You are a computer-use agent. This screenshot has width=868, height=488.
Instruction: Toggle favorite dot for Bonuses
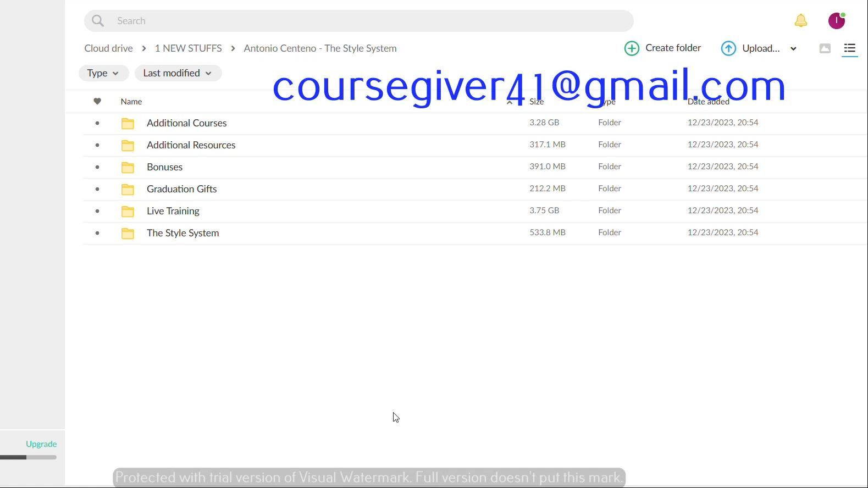pyautogui.click(x=97, y=167)
